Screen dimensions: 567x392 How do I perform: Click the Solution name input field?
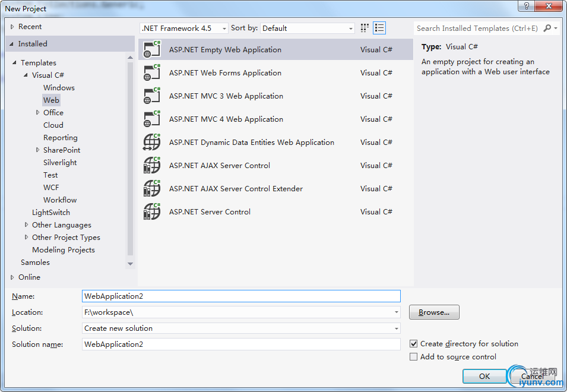click(x=241, y=344)
